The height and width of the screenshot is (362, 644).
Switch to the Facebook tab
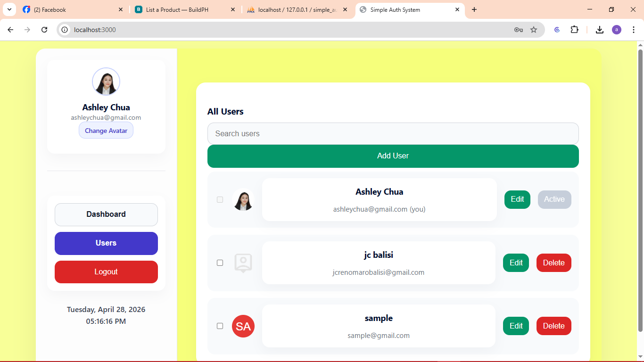click(73, 9)
